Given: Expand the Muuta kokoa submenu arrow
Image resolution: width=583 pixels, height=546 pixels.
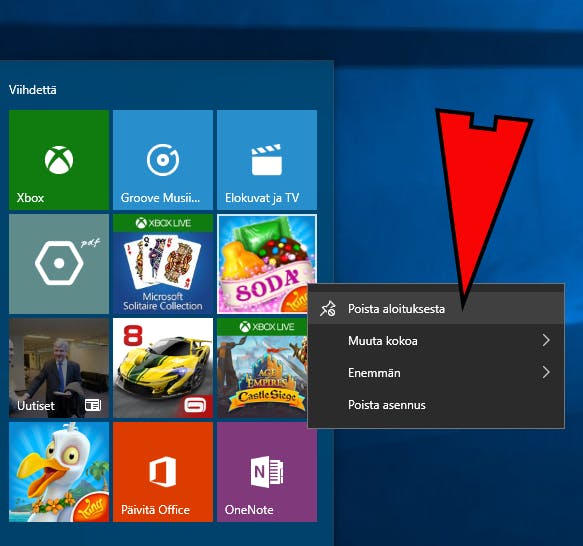Looking at the screenshot, I should (x=545, y=340).
